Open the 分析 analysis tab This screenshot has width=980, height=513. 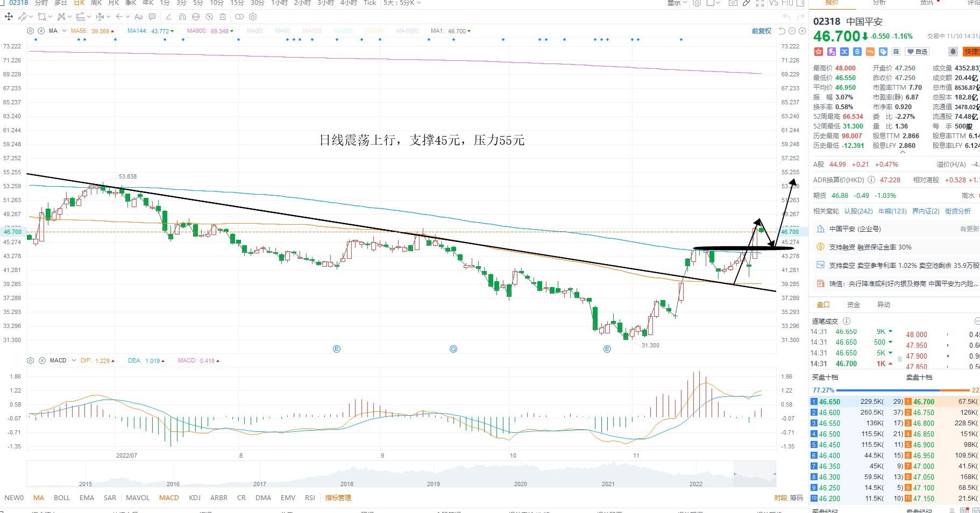[x=879, y=3]
